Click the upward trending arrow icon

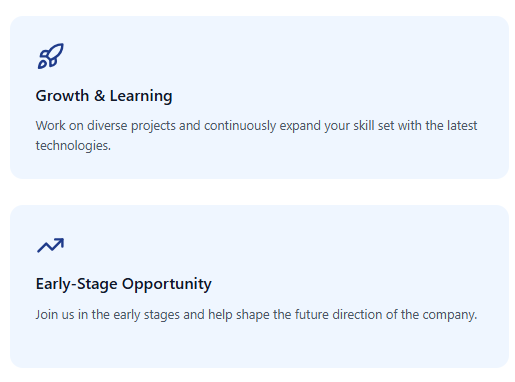(x=50, y=245)
